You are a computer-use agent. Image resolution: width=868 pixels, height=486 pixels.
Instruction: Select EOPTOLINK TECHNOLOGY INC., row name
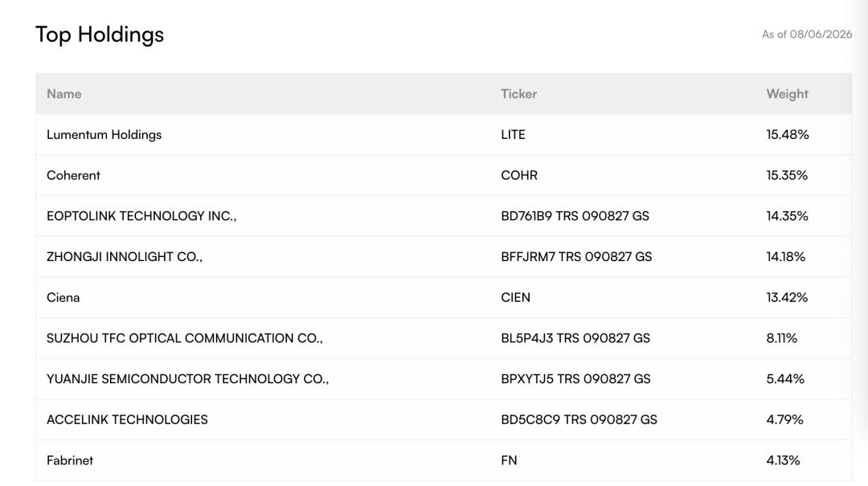click(x=141, y=216)
